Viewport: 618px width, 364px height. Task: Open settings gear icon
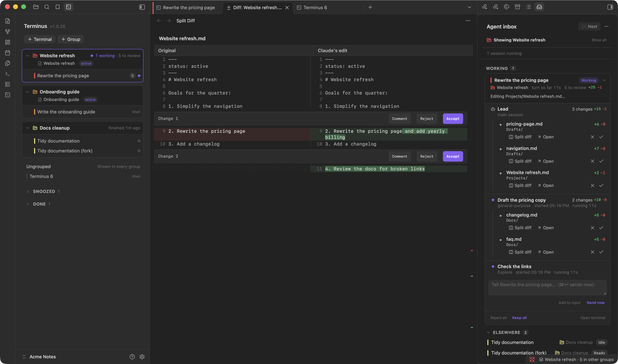coord(142,357)
